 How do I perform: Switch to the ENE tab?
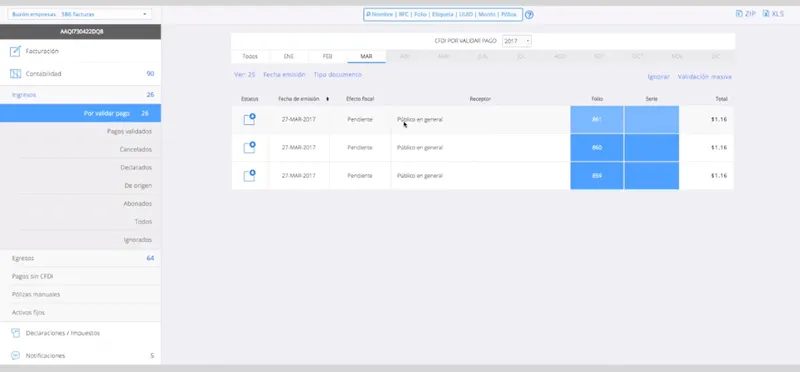tap(289, 57)
